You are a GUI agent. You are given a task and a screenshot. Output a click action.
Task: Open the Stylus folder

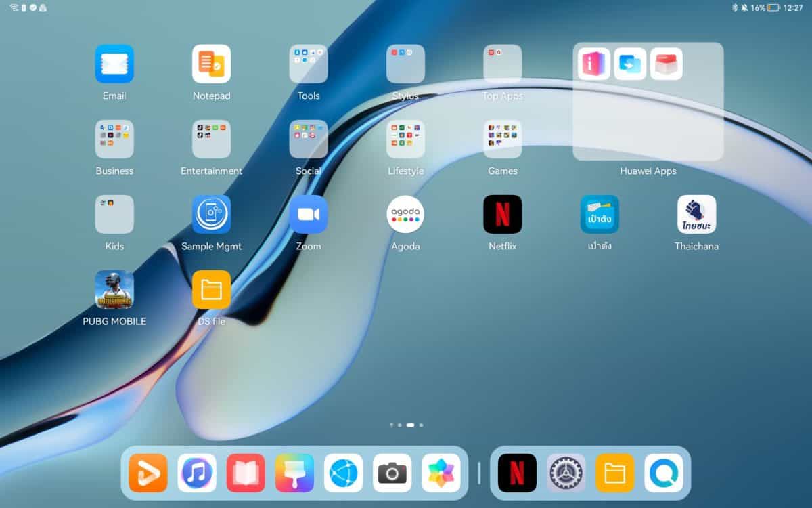tap(405, 64)
